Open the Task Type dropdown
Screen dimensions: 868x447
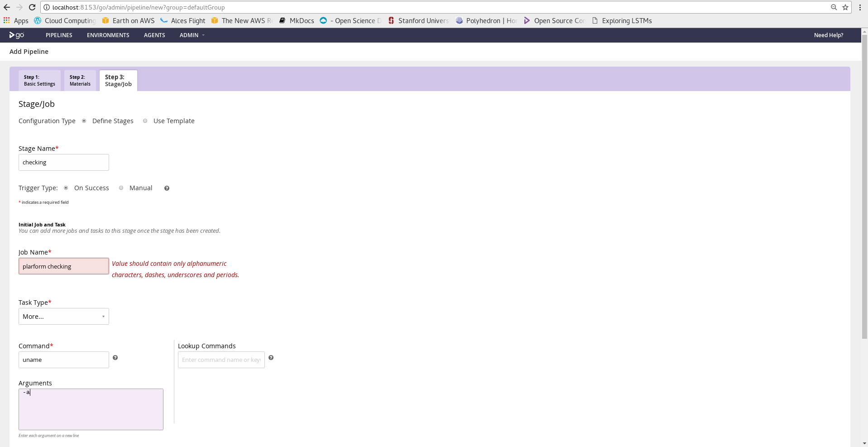[64, 317]
